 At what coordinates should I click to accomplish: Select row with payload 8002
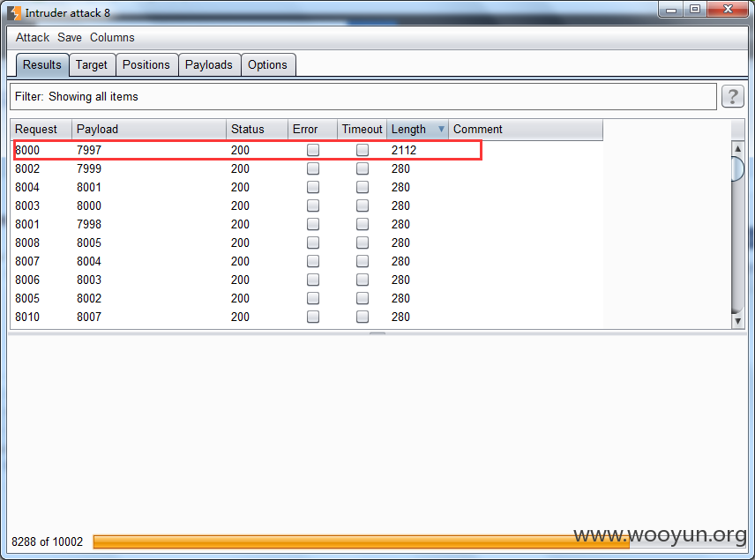point(307,299)
